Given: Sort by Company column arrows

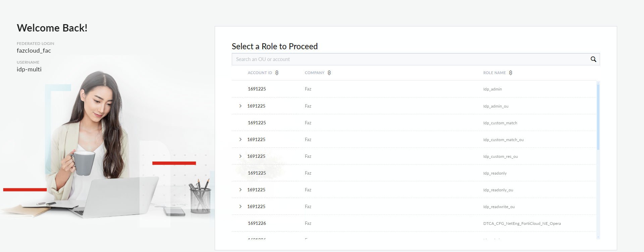Looking at the screenshot, I should click(x=329, y=73).
